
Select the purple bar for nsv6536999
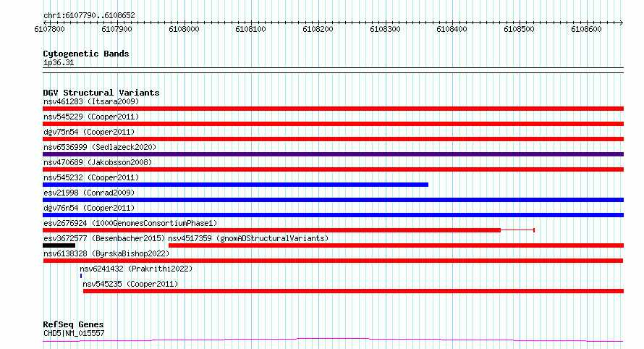333,154
